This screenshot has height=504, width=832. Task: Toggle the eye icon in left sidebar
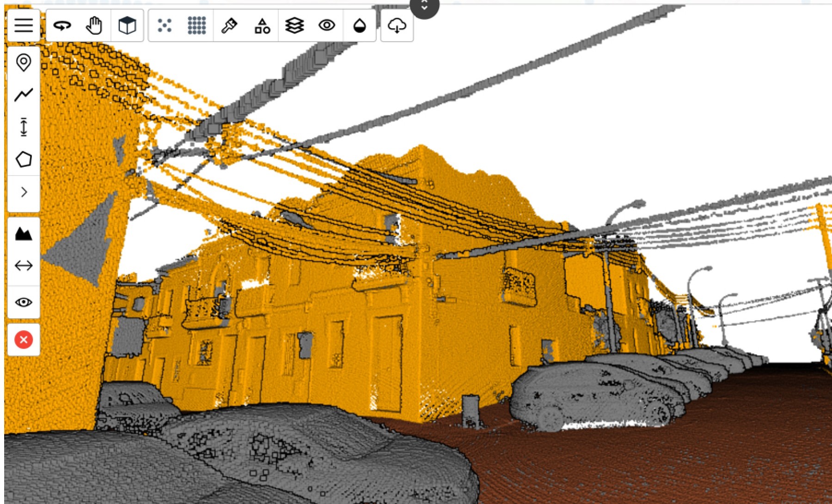(24, 303)
